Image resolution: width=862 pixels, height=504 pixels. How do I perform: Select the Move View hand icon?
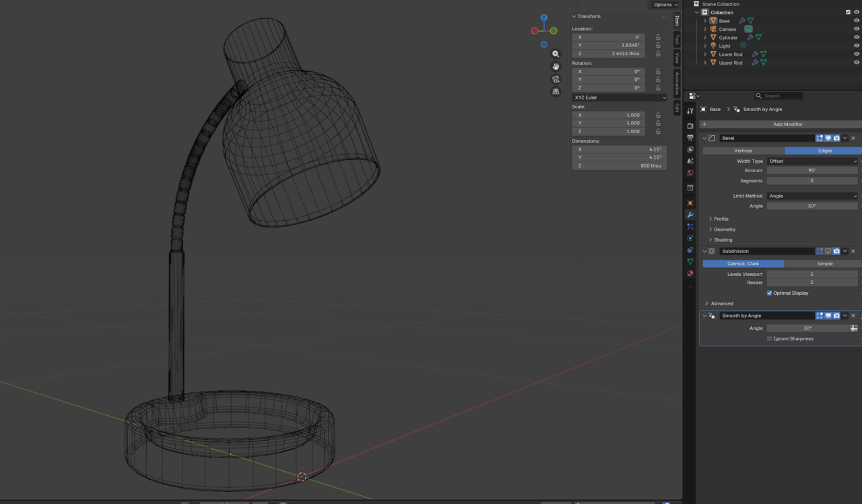[x=555, y=66]
